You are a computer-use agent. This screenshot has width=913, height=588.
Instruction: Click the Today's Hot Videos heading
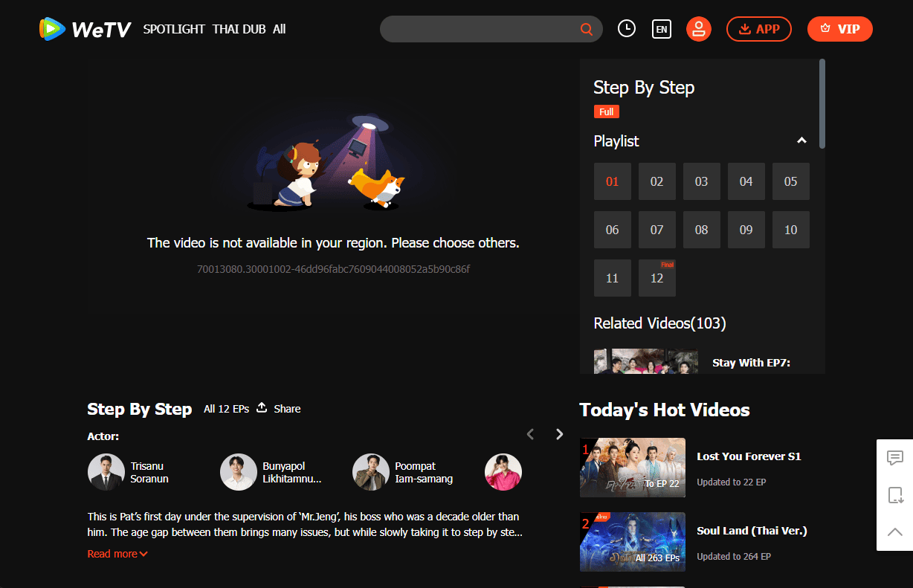pos(665,410)
